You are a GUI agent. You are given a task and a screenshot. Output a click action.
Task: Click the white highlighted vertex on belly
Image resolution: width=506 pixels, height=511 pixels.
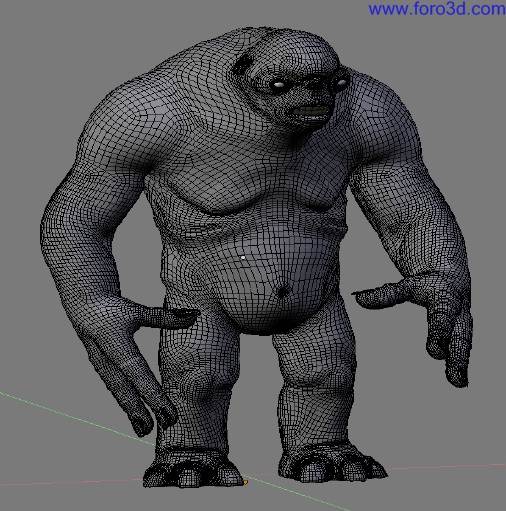point(243,257)
